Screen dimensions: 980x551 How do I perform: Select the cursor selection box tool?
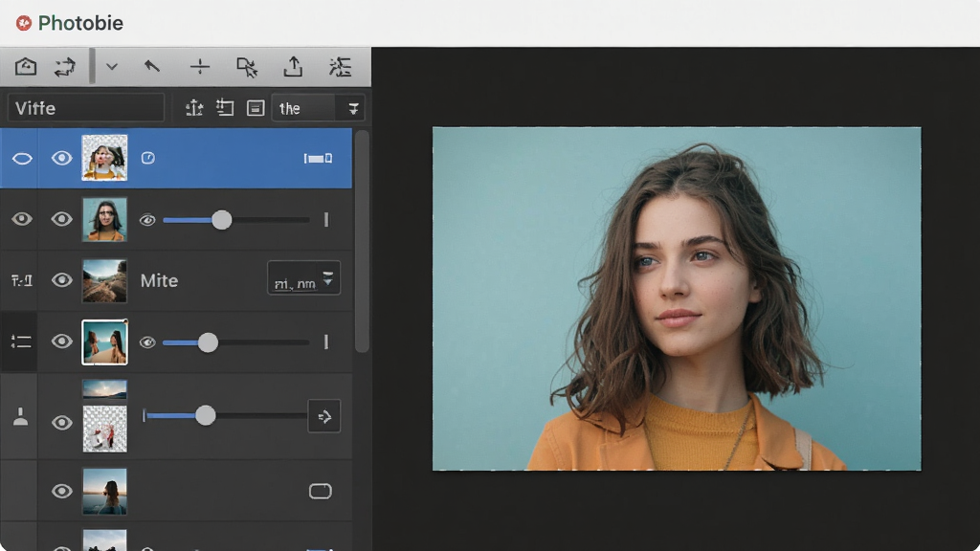point(247,67)
